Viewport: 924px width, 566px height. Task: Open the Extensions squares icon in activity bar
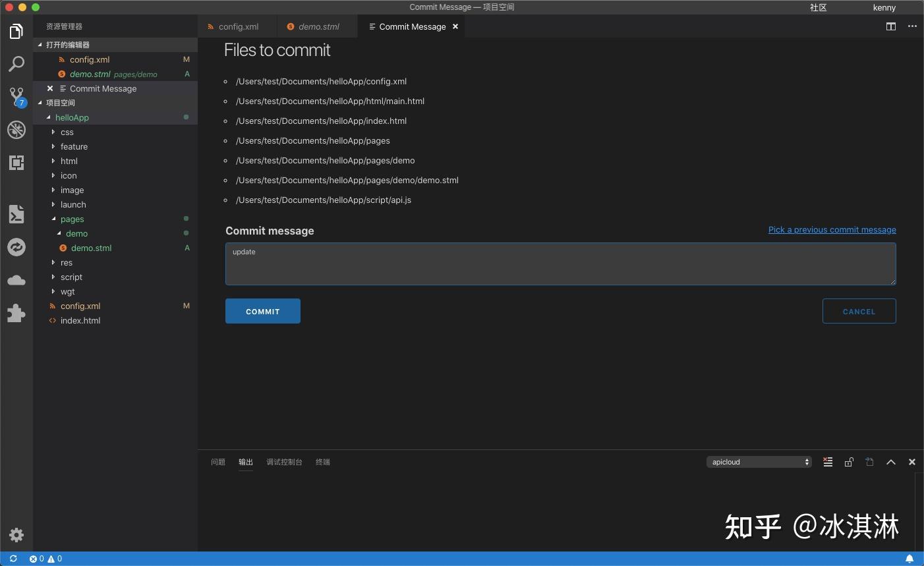[x=16, y=163]
